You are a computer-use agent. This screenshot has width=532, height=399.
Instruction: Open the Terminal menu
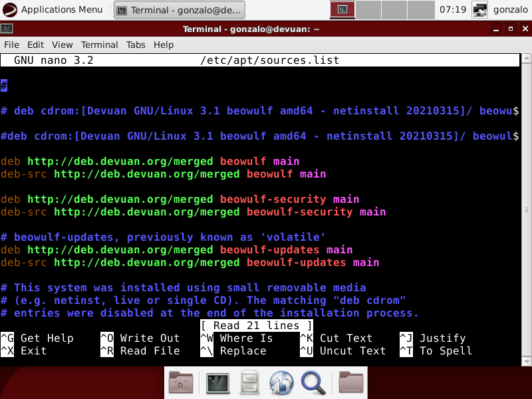(x=99, y=45)
